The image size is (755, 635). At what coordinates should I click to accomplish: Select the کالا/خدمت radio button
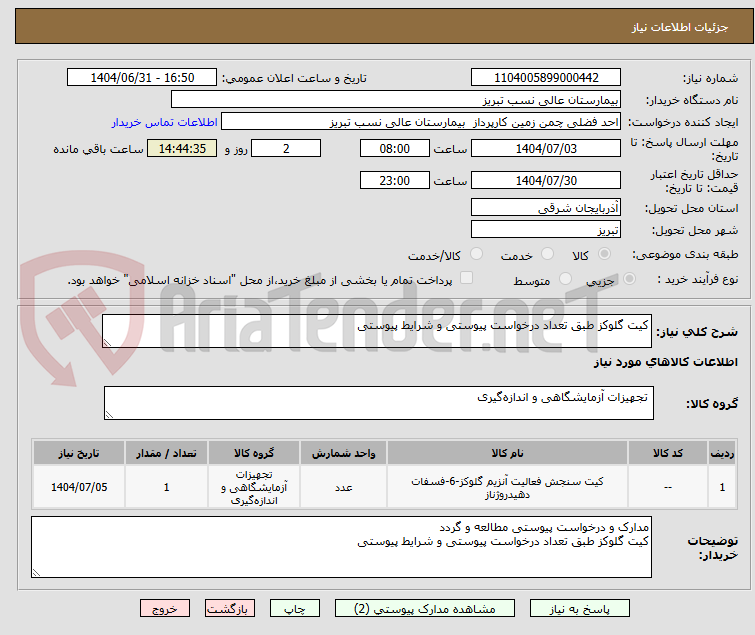click(x=476, y=254)
